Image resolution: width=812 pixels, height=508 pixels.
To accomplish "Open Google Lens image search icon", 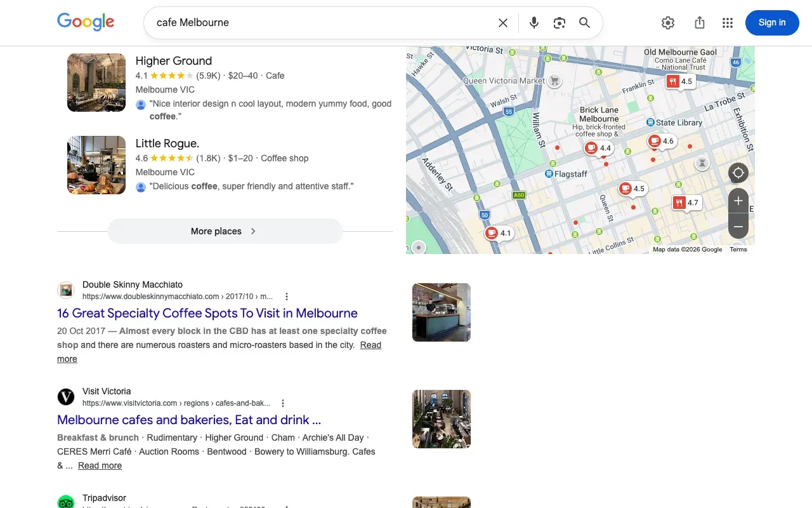I will coord(559,23).
